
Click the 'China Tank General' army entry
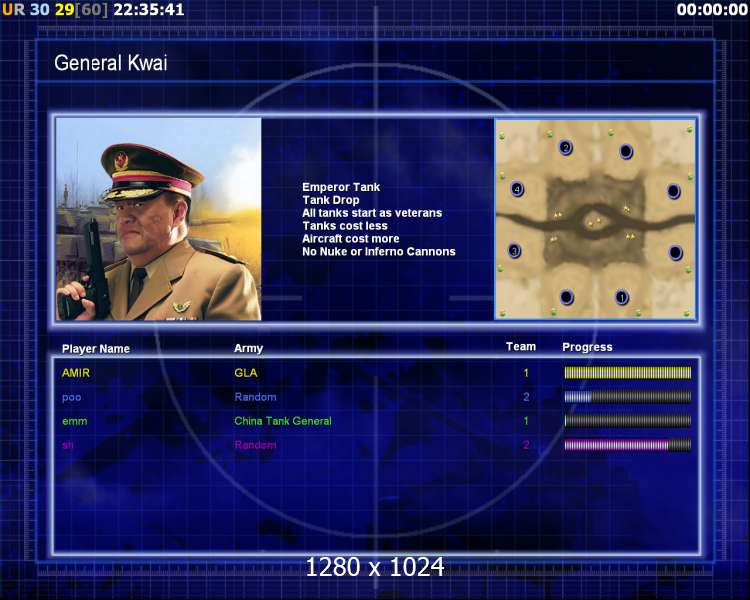click(283, 421)
